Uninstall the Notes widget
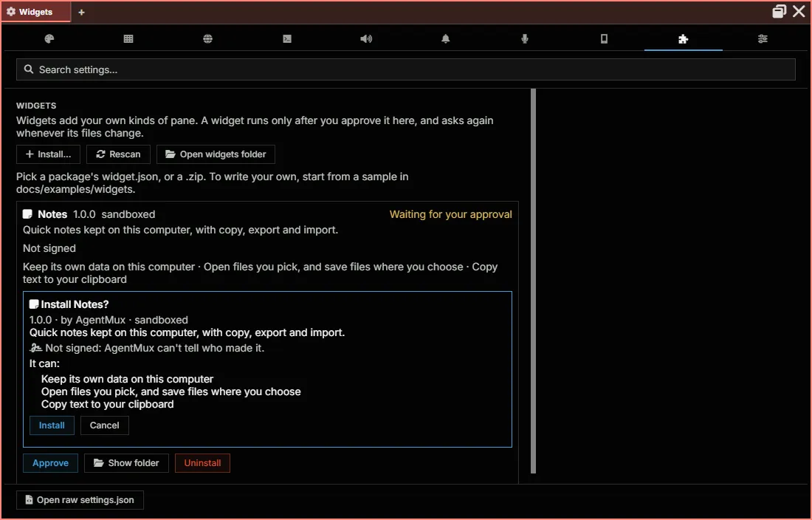This screenshot has width=812, height=520. tap(202, 463)
